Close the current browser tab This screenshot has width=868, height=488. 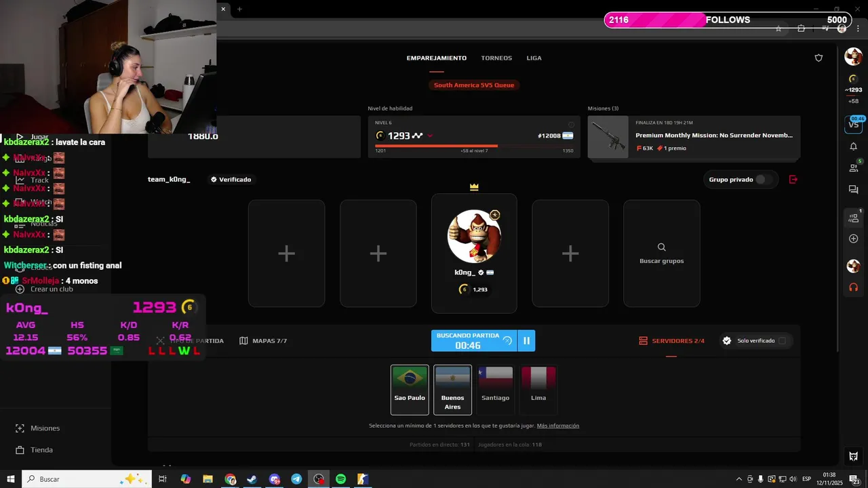click(223, 9)
